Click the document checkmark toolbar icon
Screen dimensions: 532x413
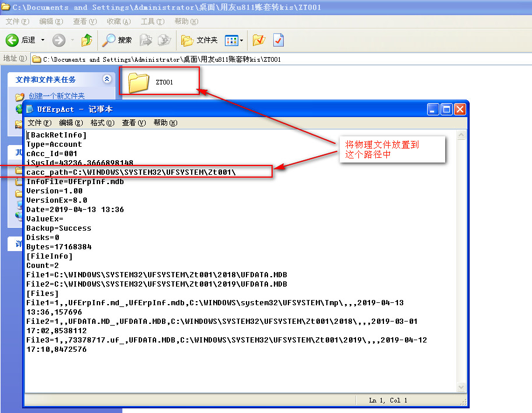click(x=278, y=40)
